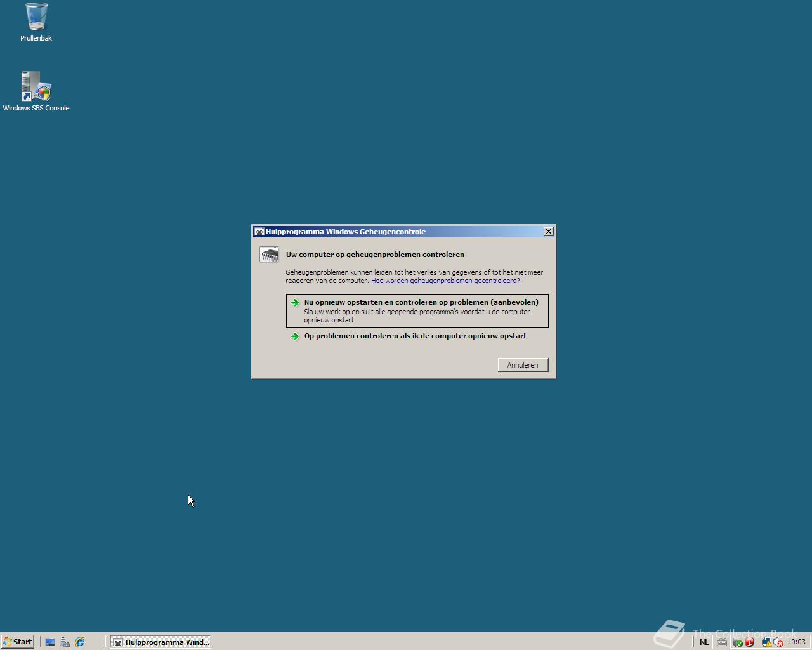Close the Geheugencontrole dialog with X
The image size is (812, 650).
coord(549,232)
